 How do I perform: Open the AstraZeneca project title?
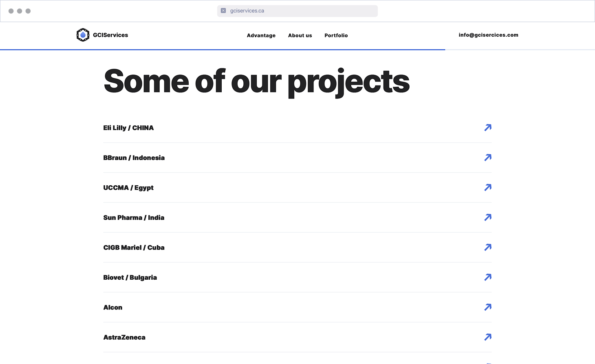124,338
